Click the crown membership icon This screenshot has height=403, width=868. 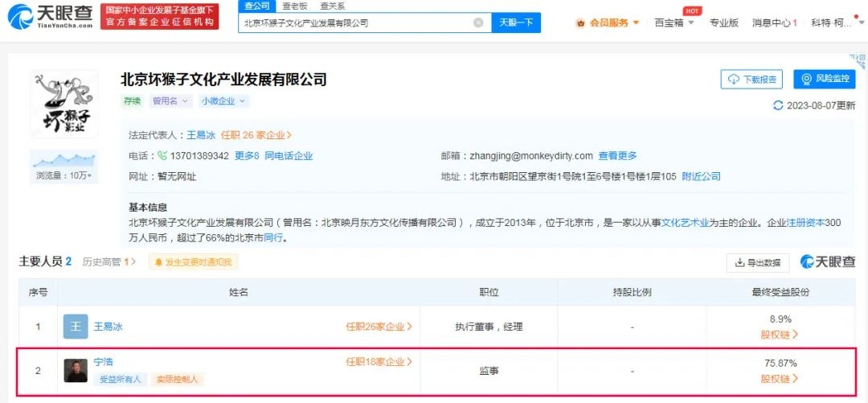pyautogui.click(x=581, y=23)
